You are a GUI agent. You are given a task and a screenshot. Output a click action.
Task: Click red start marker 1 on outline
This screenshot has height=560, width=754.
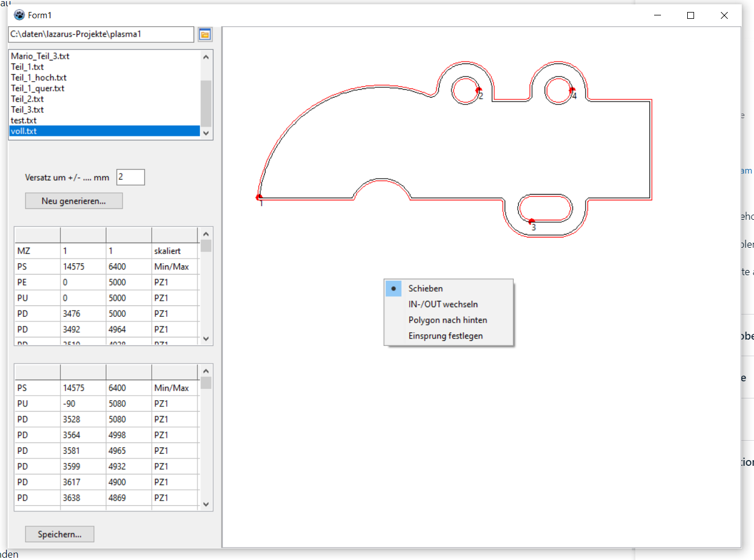pyautogui.click(x=259, y=198)
